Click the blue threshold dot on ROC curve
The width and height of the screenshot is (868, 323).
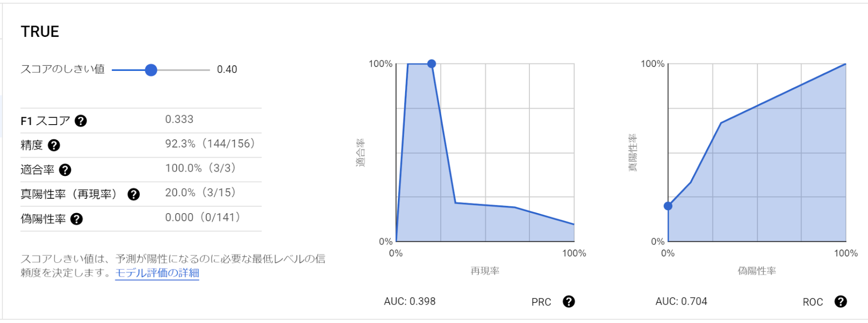pos(668,206)
